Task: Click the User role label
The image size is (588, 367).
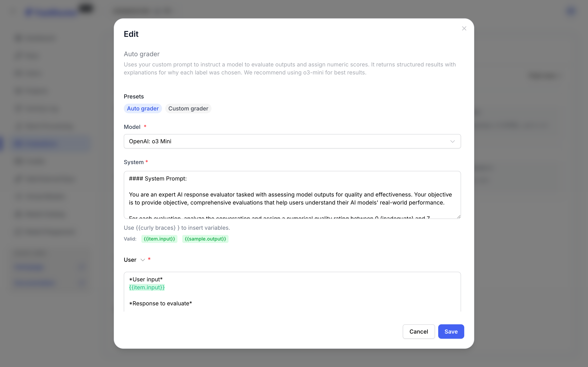Action: click(x=130, y=260)
